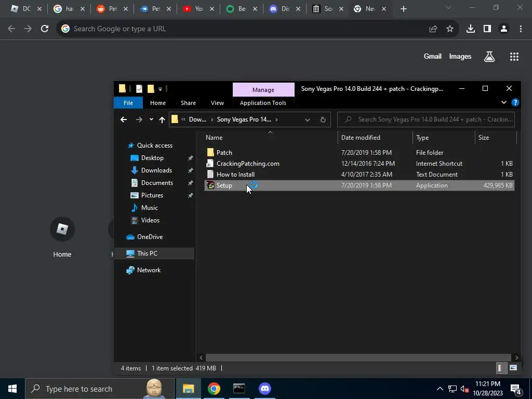Open Downloads in the navigation pane
Image resolution: width=532 pixels, height=399 pixels.
(156, 170)
